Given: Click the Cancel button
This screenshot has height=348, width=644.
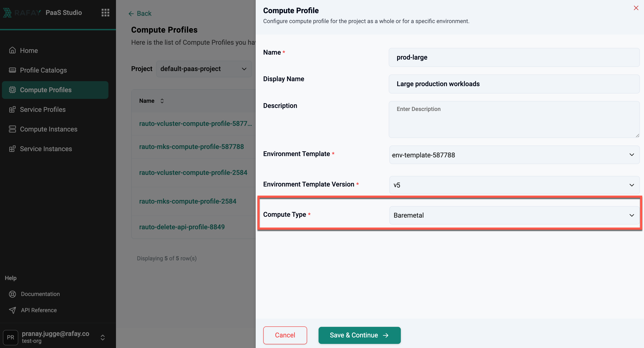Looking at the screenshot, I should coord(285,335).
